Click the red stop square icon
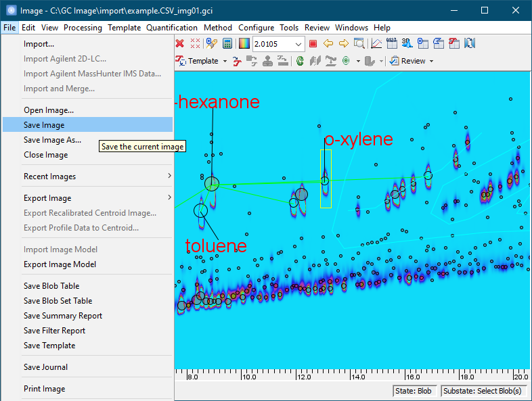 pyautogui.click(x=313, y=44)
